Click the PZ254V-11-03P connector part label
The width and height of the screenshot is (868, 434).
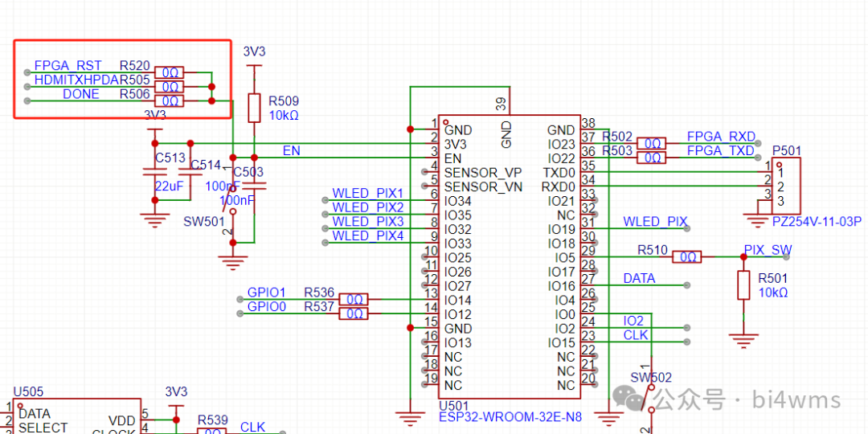816,221
